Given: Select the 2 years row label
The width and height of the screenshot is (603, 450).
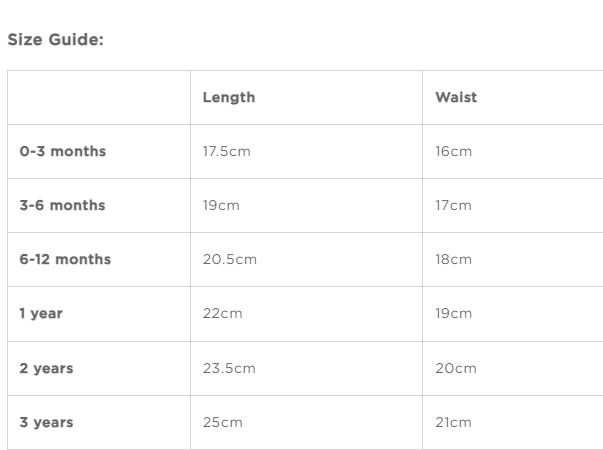Looking at the screenshot, I should pyautogui.click(x=46, y=368).
